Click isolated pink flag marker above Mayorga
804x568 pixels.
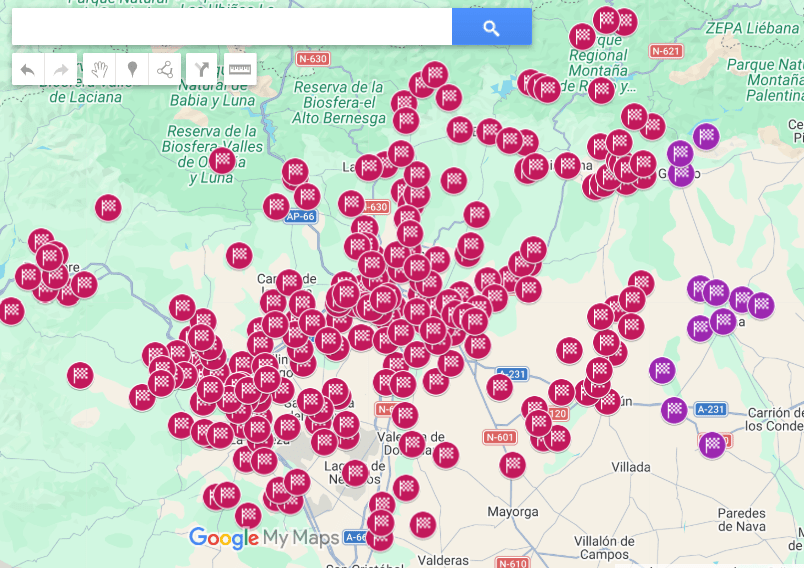pos(513,464)
